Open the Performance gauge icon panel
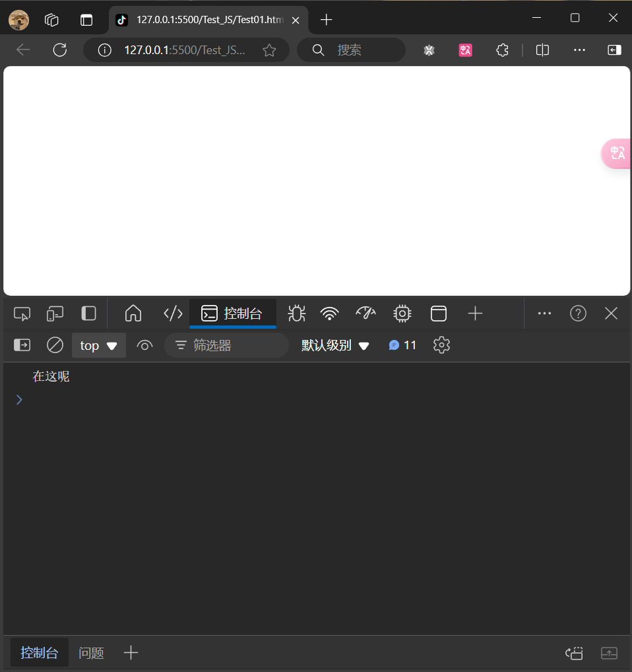The image size is (632, 672). pyautogui.click(x=365, y=314)
